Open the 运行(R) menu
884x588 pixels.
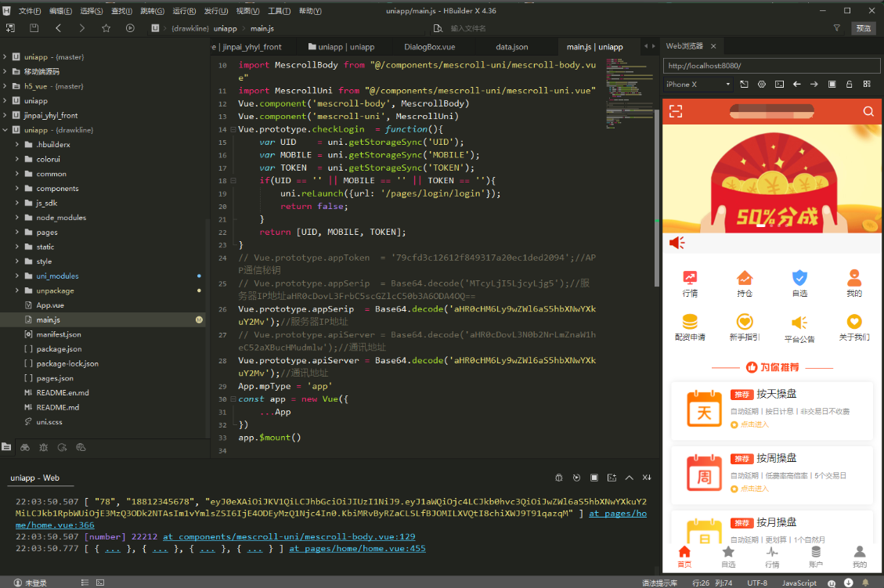pos(184,11)
